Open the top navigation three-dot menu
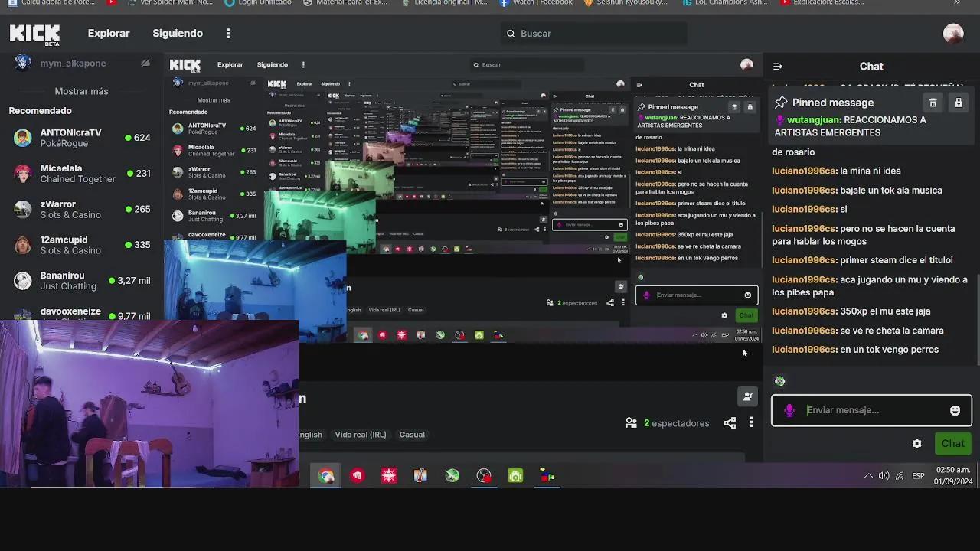The height and width of the screenshot is (551, 980). point(228,34)
